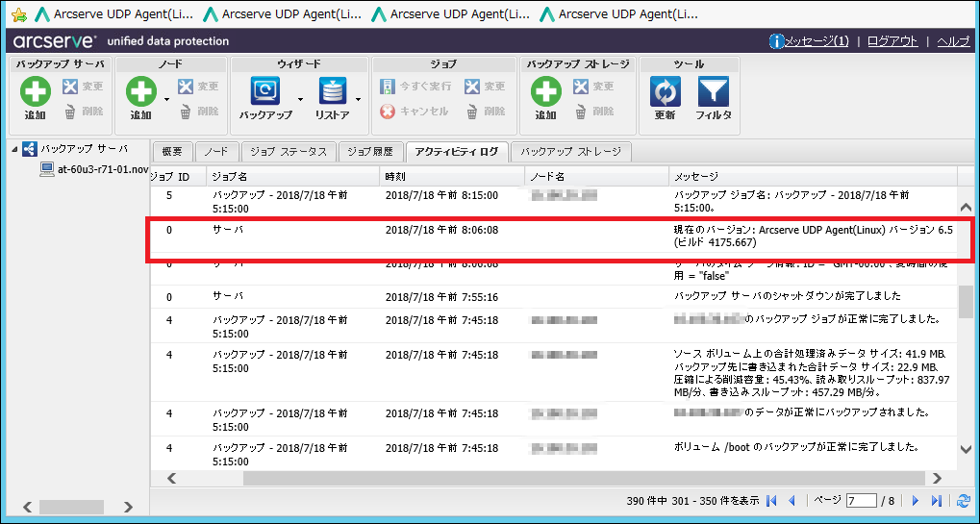The width and height of the screenshot is (980, 524).
Task: Click 今すぐ実行 in the ジョブ group
Action: pos(415,87)
